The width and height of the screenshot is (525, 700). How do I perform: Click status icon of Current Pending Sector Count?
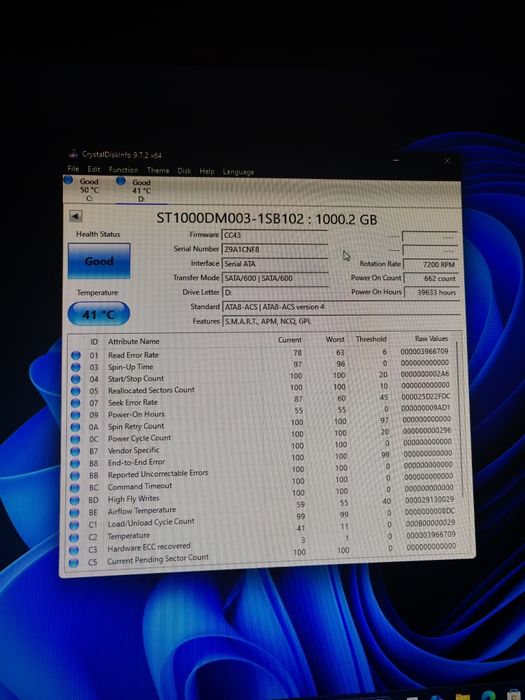coord(74,563)
